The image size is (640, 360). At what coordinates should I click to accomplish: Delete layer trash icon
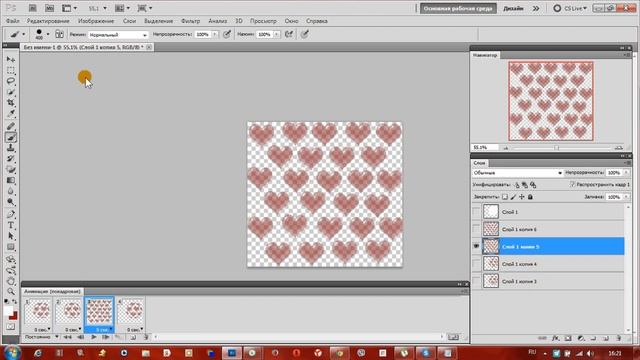click(619, 338)
